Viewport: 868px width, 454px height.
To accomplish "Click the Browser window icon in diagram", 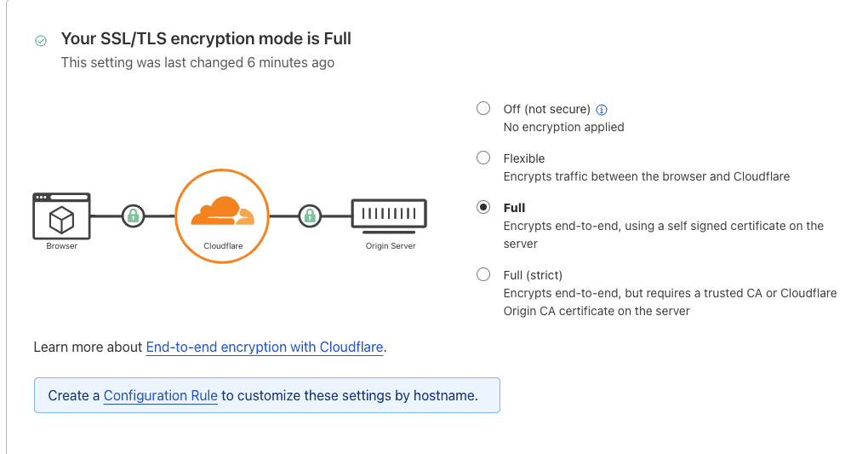I will pos(61,216).
